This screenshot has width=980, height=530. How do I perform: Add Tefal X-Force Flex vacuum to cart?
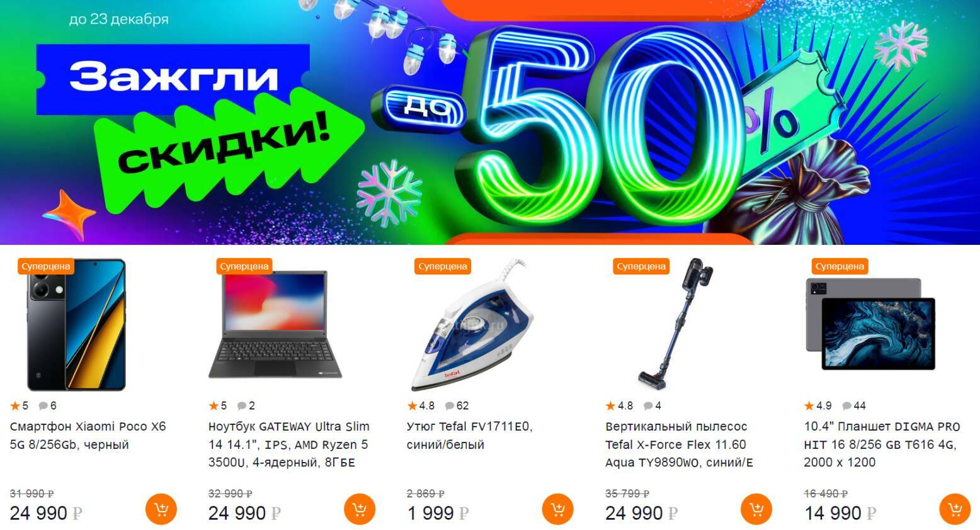pyautogui.click(x=756, y=509)
